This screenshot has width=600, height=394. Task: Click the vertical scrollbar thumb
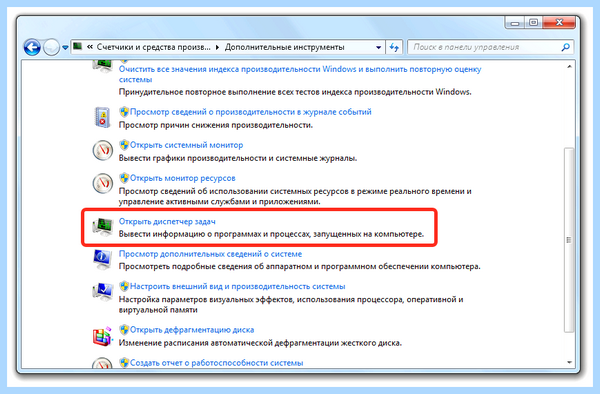tap(569, 240)
